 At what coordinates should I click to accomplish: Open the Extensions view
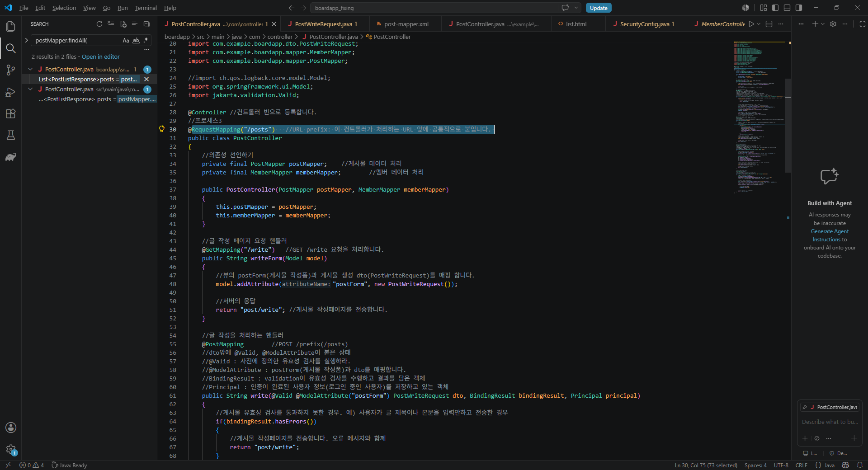click(11, 114)
